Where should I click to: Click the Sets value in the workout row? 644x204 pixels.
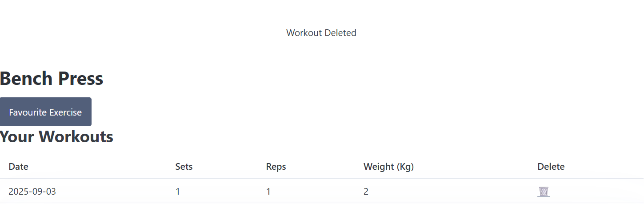pos(178,192)
